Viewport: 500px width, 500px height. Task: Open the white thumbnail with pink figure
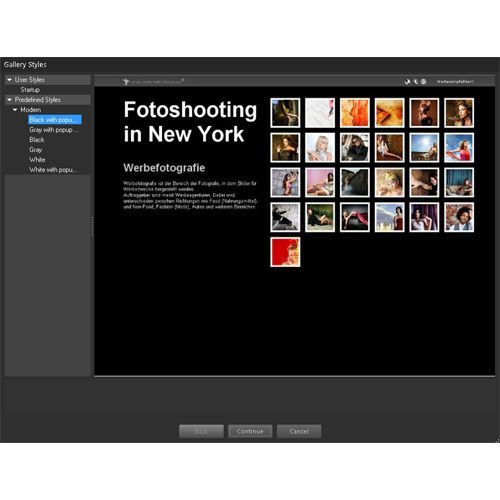coord(320,113)
